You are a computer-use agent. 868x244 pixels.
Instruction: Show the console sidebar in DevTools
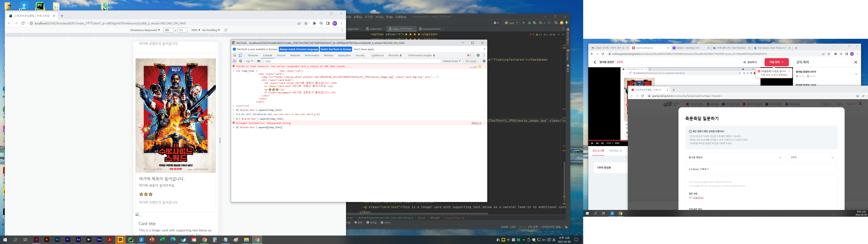click(x=234, y=61)
